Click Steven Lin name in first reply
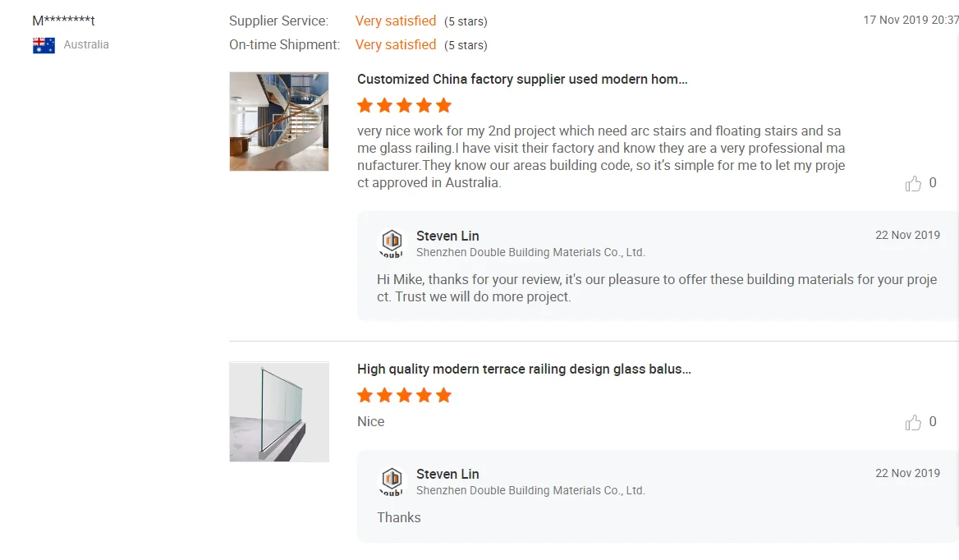The image size is (959, 560). (x=447, y=236)
